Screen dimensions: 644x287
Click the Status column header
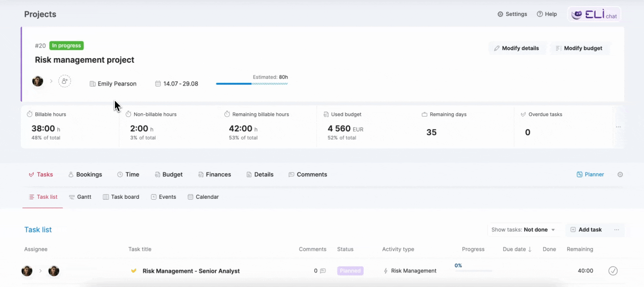[x=345, y=249]
